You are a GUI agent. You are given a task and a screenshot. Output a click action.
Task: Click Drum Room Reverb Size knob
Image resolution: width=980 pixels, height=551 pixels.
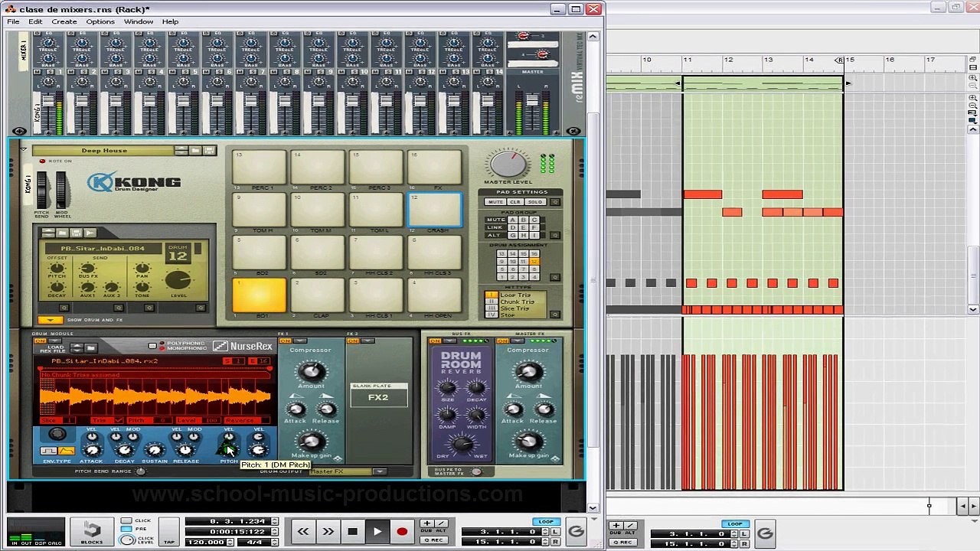448,388
